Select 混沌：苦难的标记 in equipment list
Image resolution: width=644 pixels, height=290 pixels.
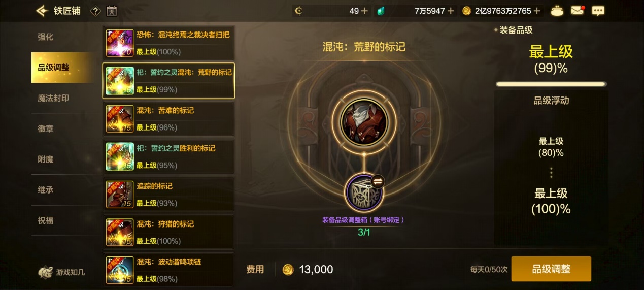(168, 119)
